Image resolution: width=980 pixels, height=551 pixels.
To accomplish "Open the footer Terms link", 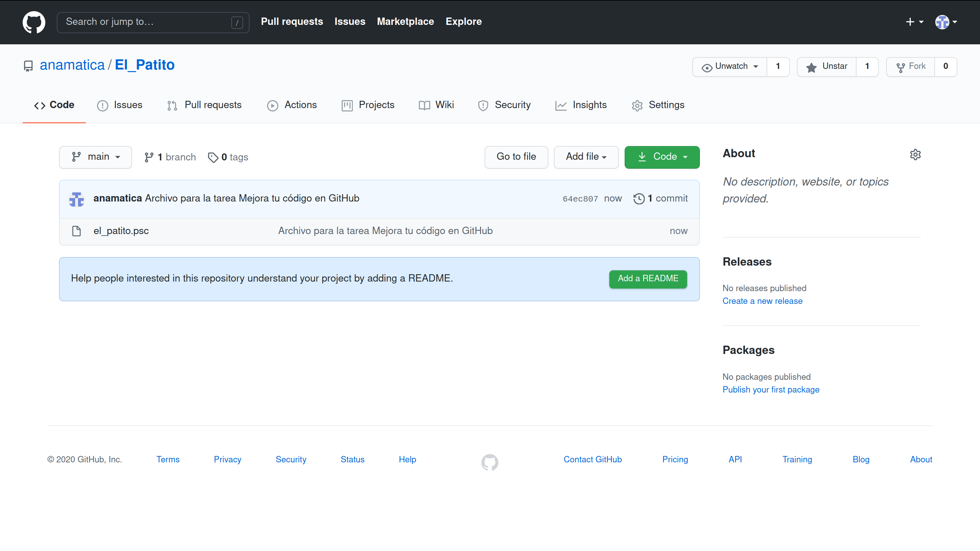I will 168,459.
